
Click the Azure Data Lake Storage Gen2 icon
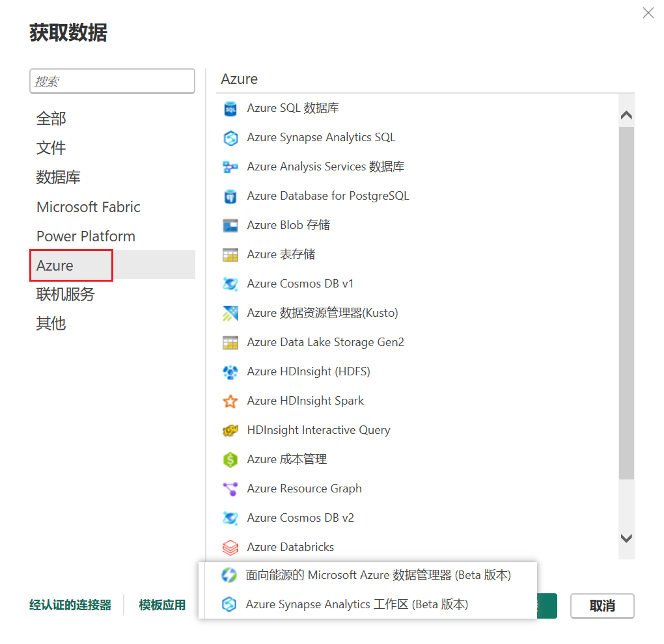(x=230, y=342)
